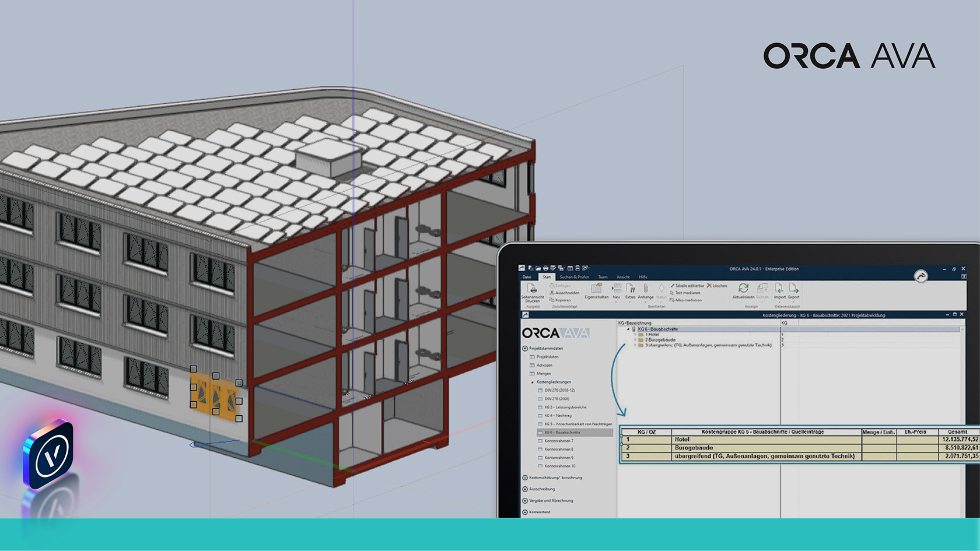Click the Aktualisieren refresh button
This screenshot has width=980, height=551.
[x=743, y=292]
